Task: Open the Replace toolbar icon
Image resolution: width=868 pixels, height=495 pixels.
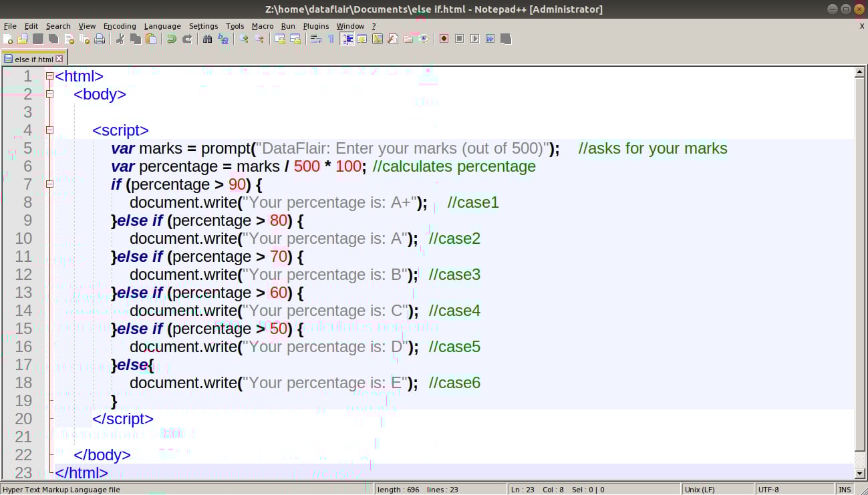Action: click(x=223, y=39)
